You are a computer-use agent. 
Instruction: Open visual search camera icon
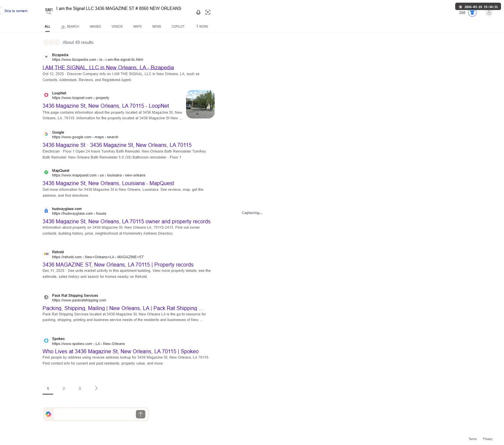208,12
